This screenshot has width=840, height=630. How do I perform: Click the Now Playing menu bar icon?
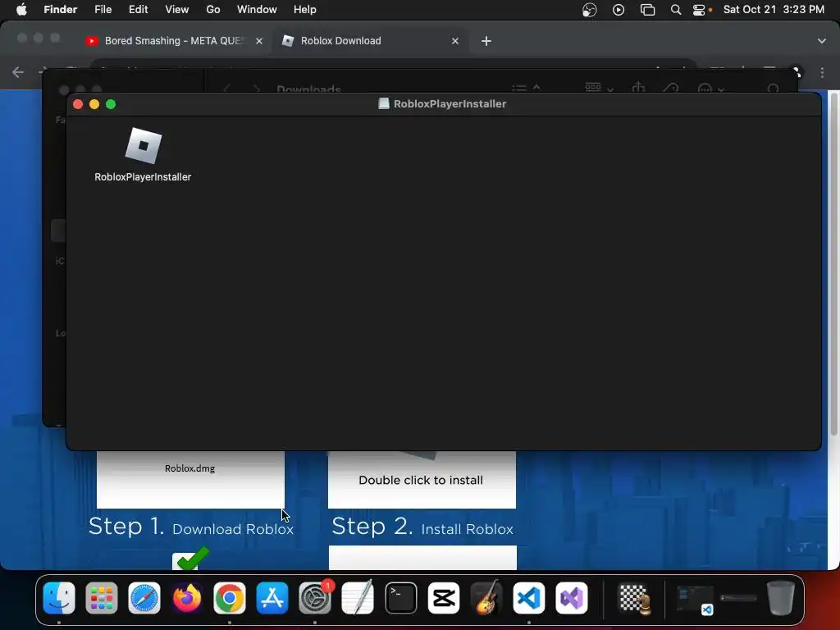619,10
